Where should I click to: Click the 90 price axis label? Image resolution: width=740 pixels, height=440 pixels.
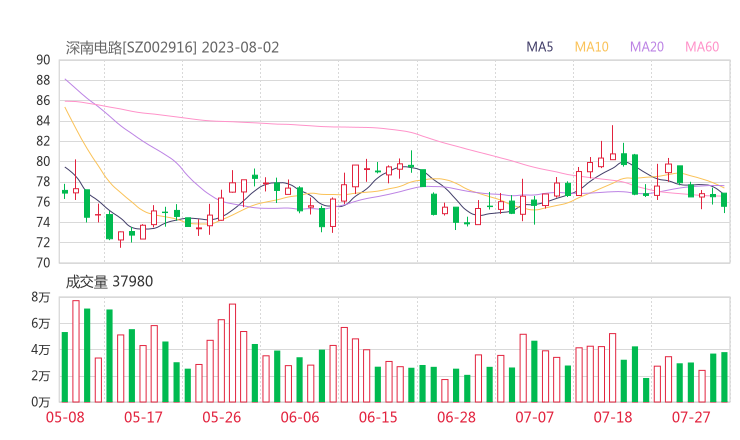(43, 60)
